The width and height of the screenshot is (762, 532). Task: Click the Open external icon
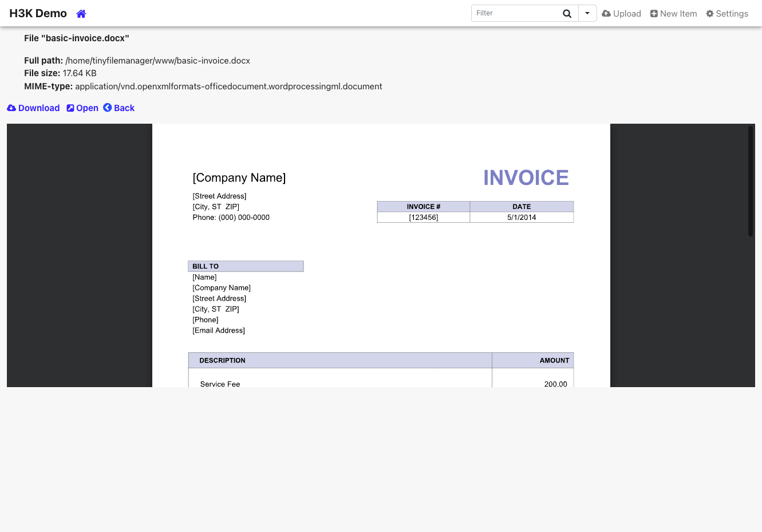point(70,108)
